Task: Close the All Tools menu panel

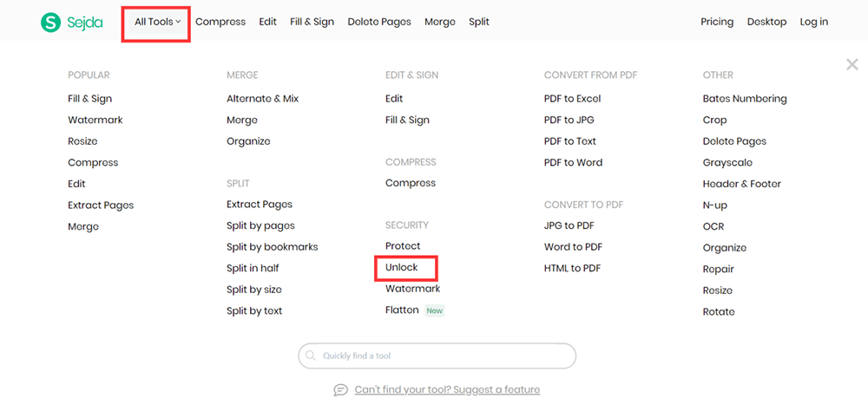Action: 852,65
